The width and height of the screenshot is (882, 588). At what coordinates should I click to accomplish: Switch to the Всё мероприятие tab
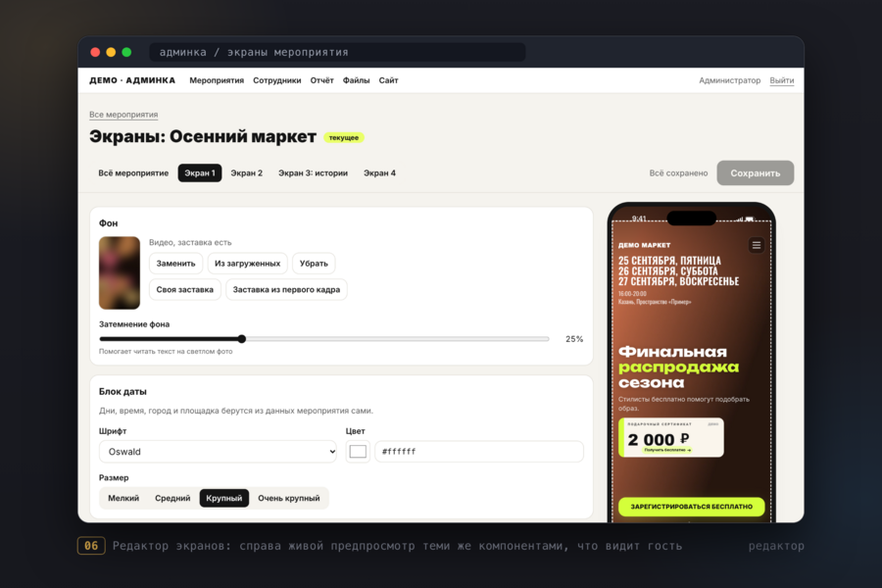click(x=133, y=173)
